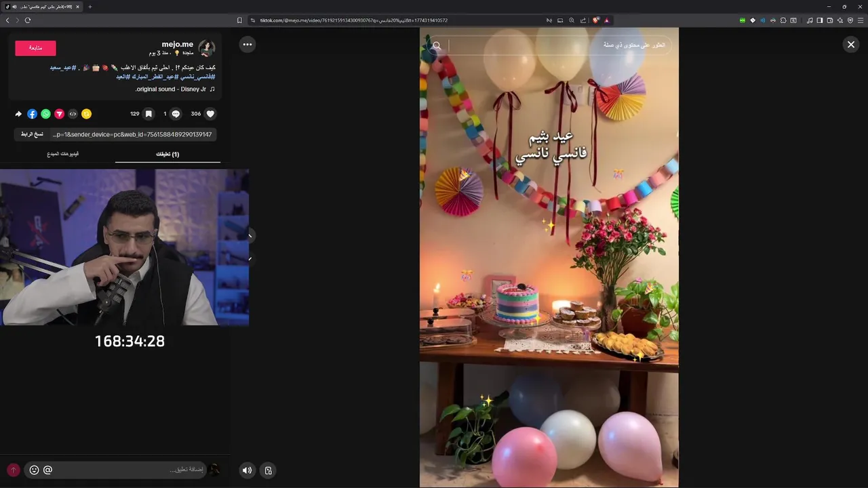Insert a mention with the @ icon
The image size is (868, 488).
[47, 470]
